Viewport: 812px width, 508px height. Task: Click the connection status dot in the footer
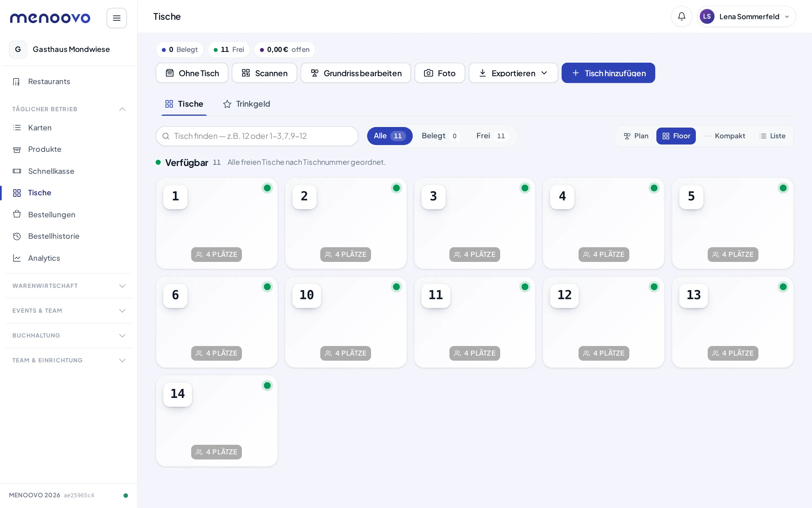click(125, 495)
